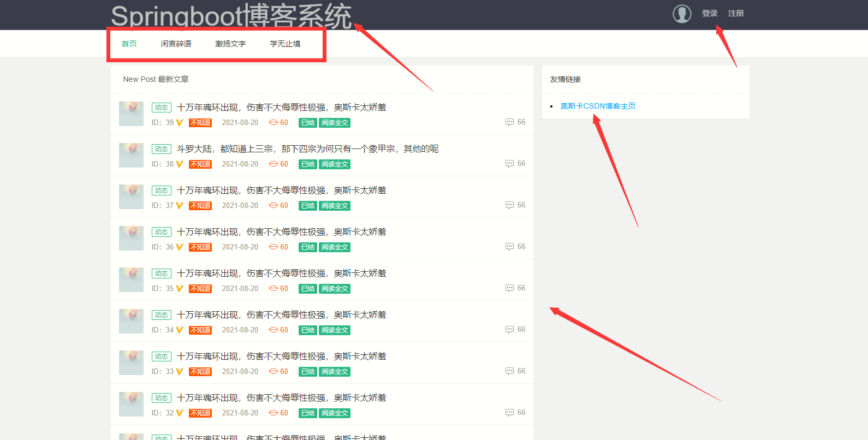Click author avatar thumbnail of post ID 34
The width and height of the screenshot is (868, 440).
(131, 321)
